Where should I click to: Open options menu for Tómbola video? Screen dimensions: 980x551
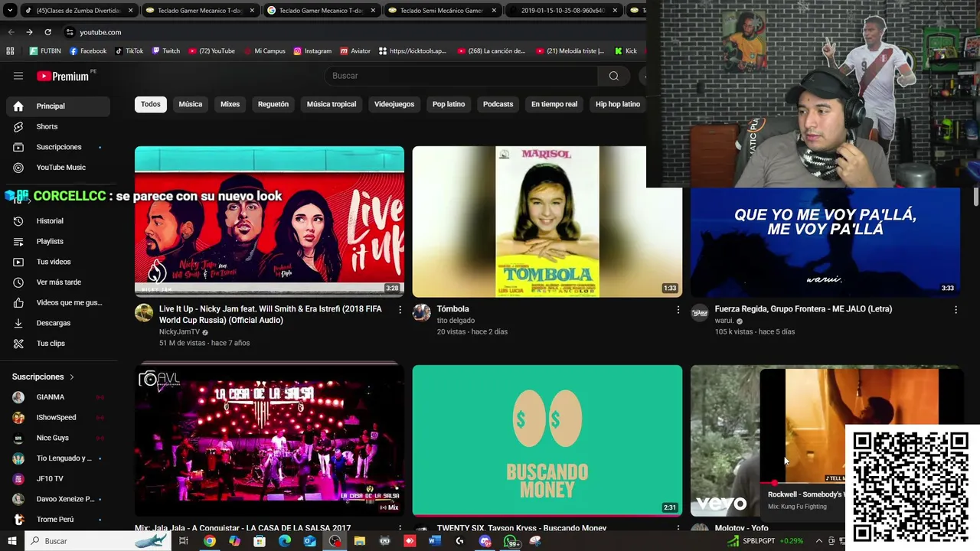tap(678, 309)
